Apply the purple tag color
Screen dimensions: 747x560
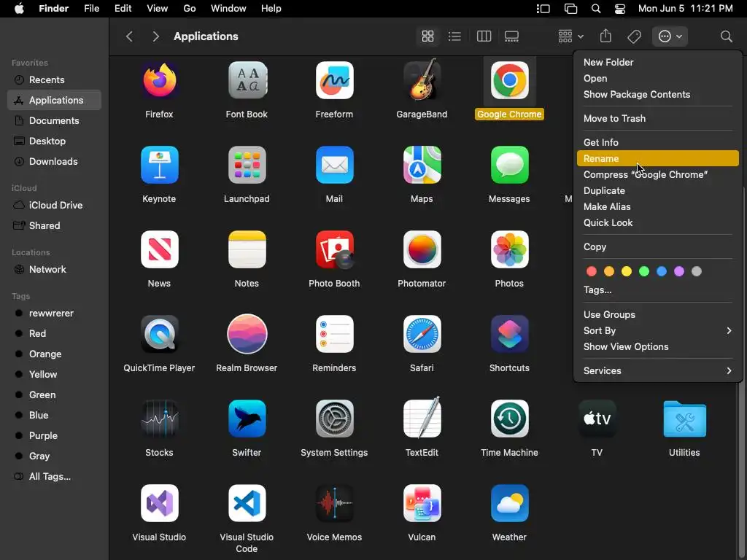click(x=679, y=271)
